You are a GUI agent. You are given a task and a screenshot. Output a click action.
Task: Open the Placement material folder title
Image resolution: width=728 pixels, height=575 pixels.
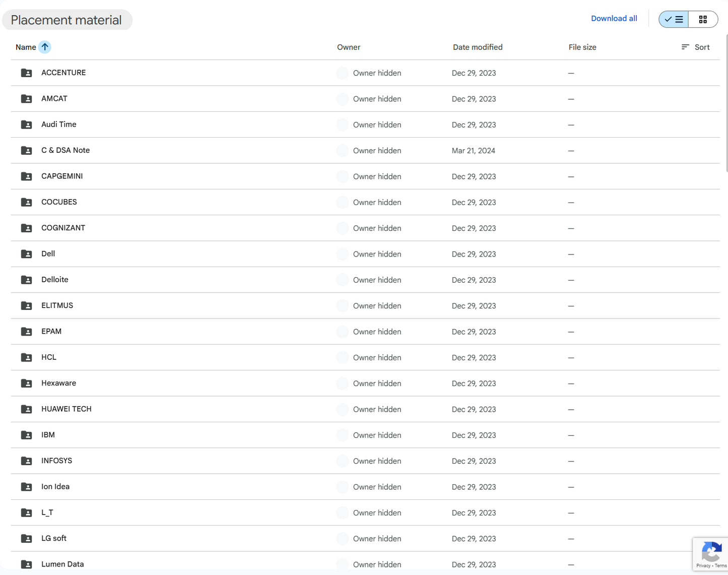(67, 20)
